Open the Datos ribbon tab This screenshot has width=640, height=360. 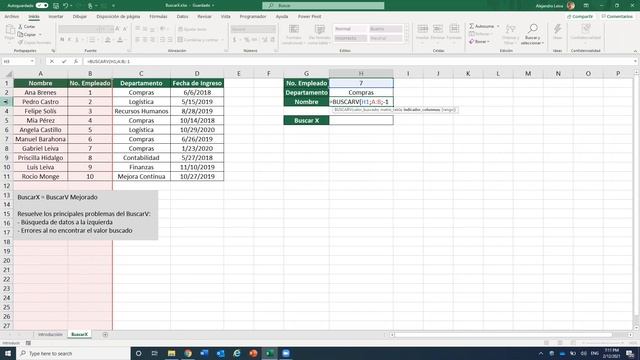click(182, 16)
